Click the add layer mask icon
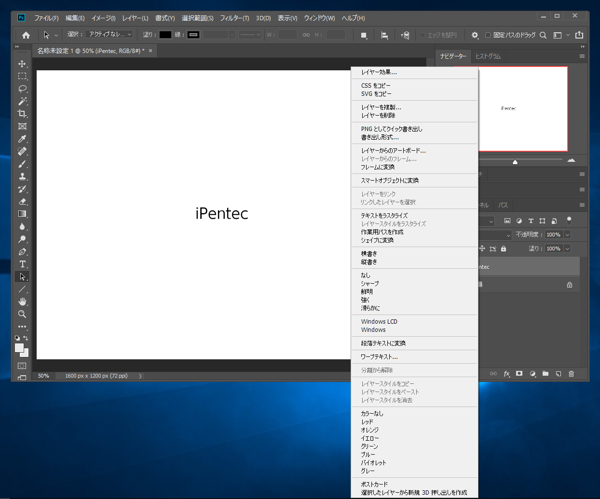600x499 pixels. click(x=519, y=373)
